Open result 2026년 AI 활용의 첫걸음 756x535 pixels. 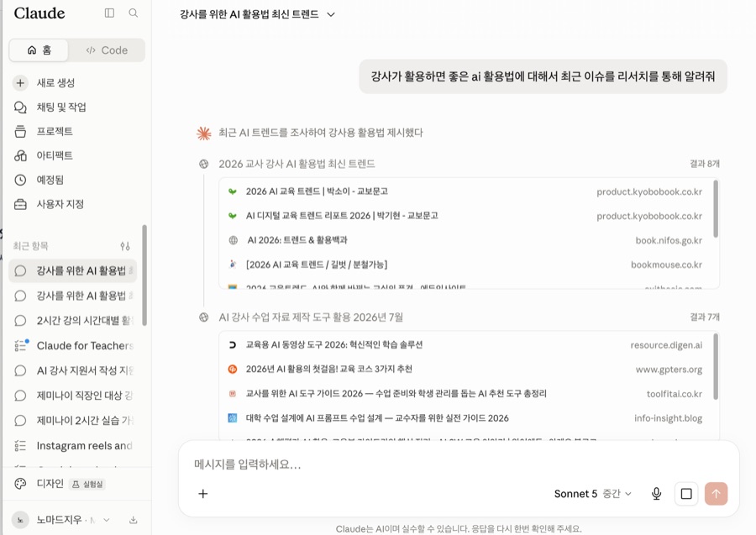[465, 370]
